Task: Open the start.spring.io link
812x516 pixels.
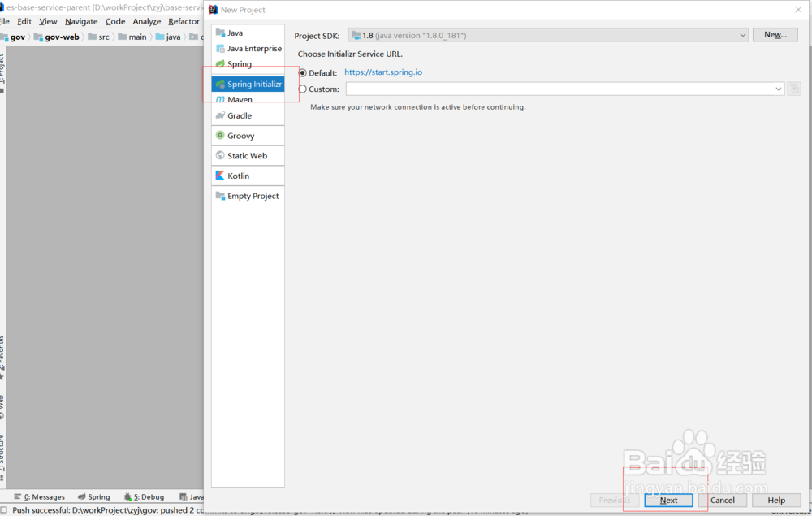Action: coord(383,72)
